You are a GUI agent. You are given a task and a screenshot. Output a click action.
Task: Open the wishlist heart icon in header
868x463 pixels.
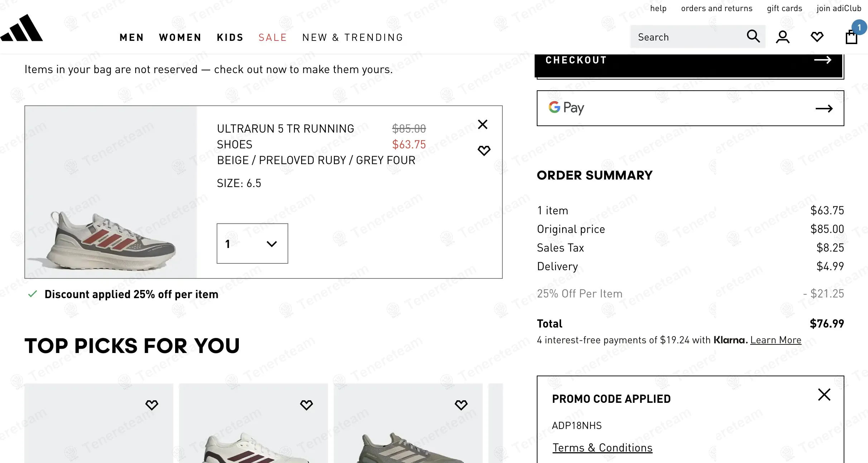817,36
